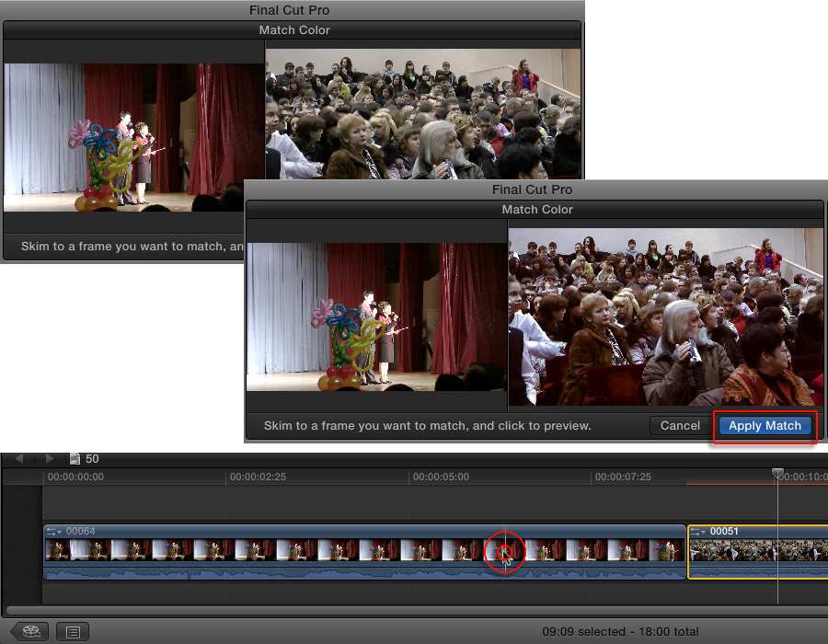Viewport: 828px width, 644px height.
Task: Click the audience preview in front Match Color window
Action: (665, 316)
